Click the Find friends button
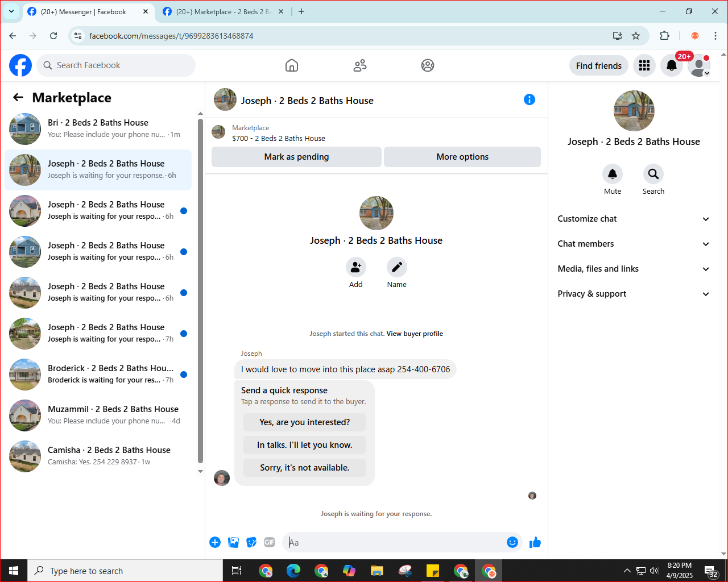This screenshot has width=728, height=582. [x=599, y=65]
